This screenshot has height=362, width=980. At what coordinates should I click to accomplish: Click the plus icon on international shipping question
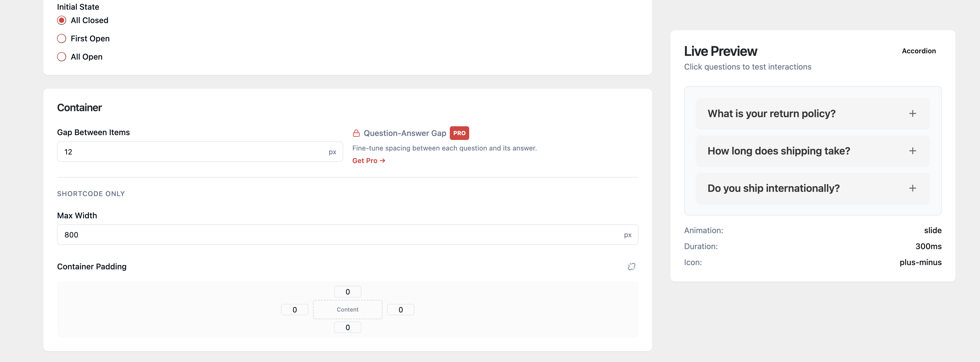912,188
